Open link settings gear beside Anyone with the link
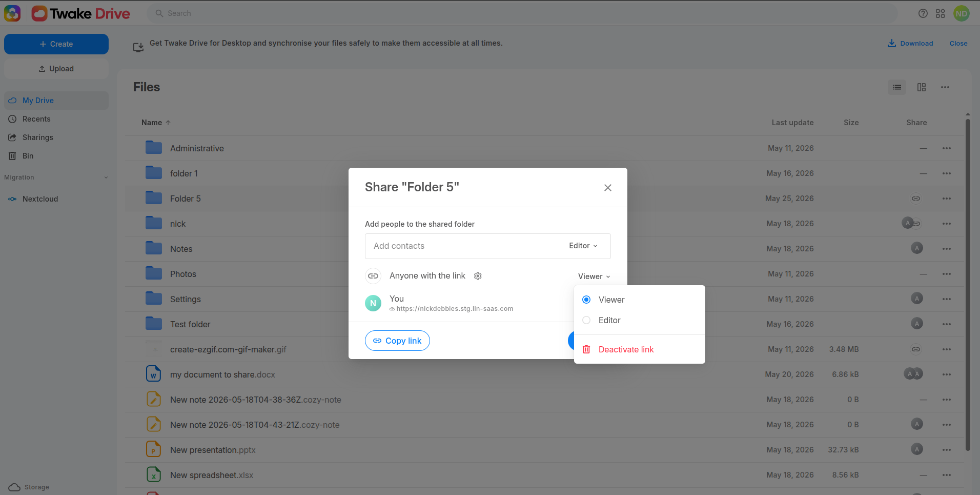The image size is (980, 495). [x=478, y=276]
